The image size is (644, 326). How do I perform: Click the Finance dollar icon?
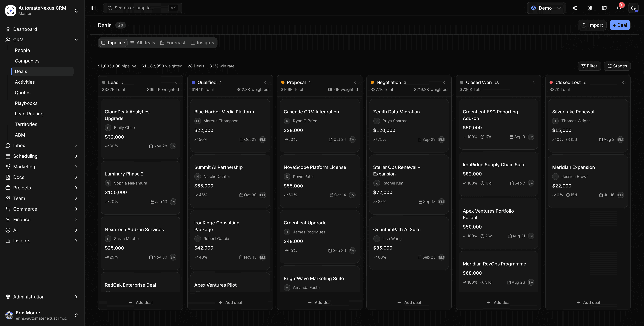coord(8,219)
